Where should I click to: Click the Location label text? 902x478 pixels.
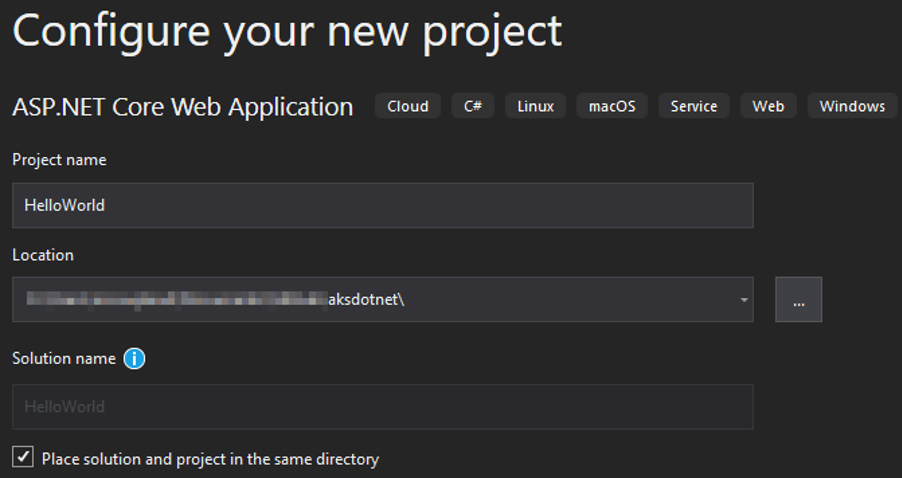pos(43,255)
